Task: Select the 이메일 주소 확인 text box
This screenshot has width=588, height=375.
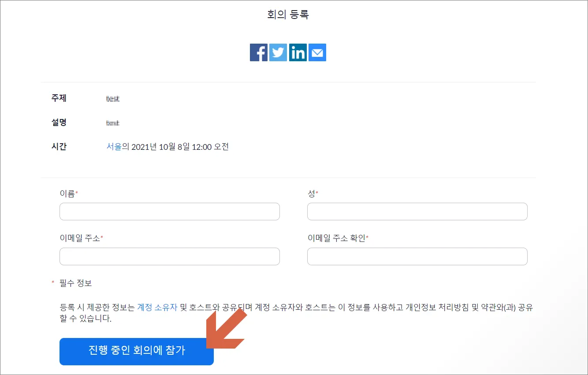Action: pyautogui.click(x=417, y=256)
